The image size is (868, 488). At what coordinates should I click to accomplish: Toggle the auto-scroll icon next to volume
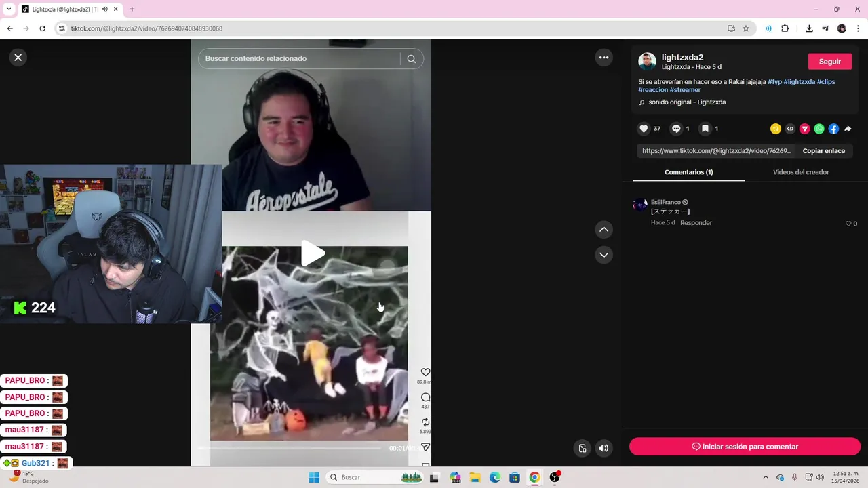click(582, 448)
